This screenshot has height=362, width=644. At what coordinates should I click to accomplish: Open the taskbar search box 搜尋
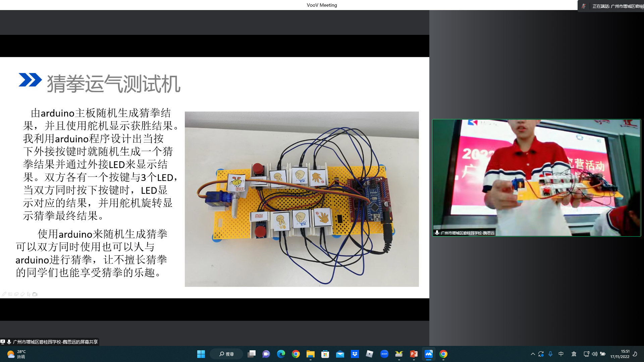(x=226, y=354)
